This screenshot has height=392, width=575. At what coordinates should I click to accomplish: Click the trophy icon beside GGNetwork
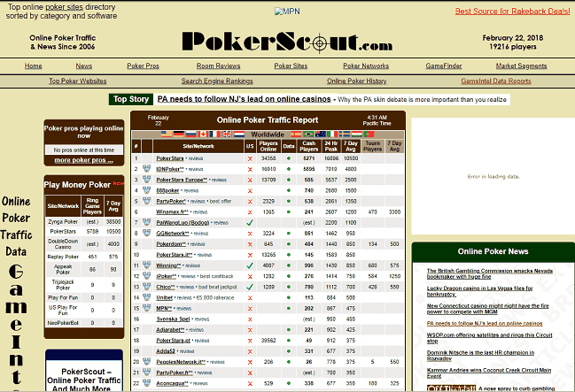pyautogui.click(x=147, y=233)
